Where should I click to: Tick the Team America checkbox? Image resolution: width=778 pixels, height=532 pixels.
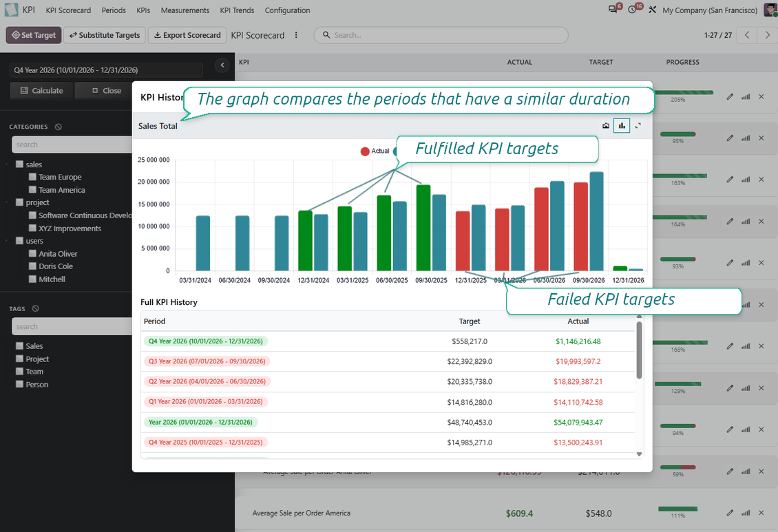(33, 189)
